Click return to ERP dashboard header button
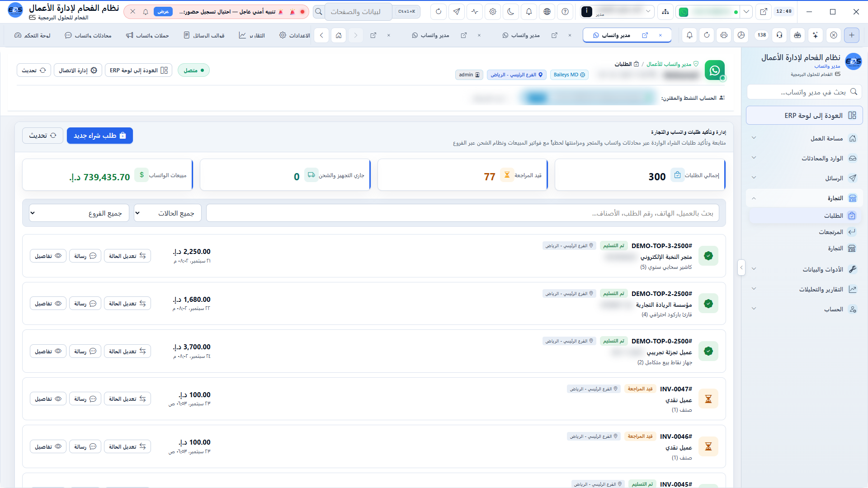Image resolution: width=868 pixels, height=488 pixels. point(139,70)
